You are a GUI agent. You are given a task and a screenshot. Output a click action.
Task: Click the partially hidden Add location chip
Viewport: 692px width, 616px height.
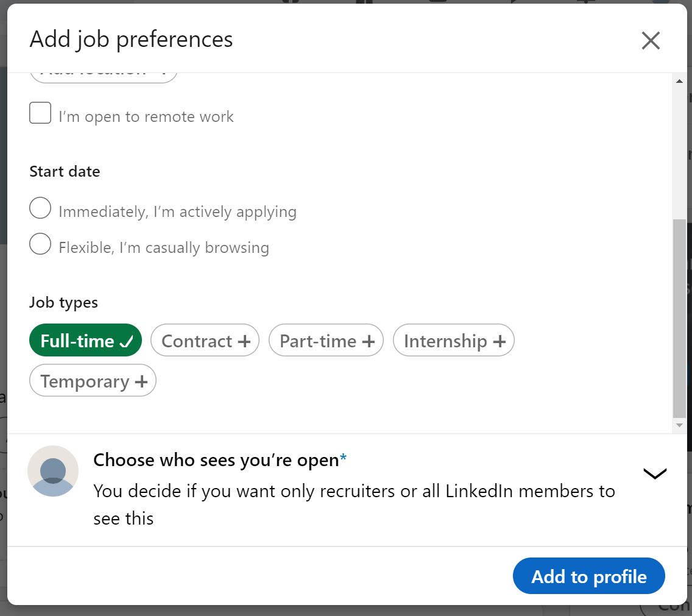(104, 76)
